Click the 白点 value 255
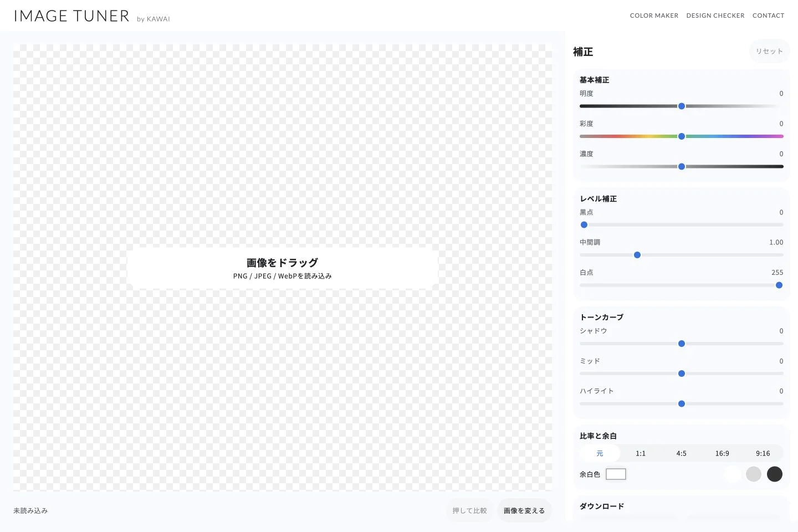 tap(777, 273)
